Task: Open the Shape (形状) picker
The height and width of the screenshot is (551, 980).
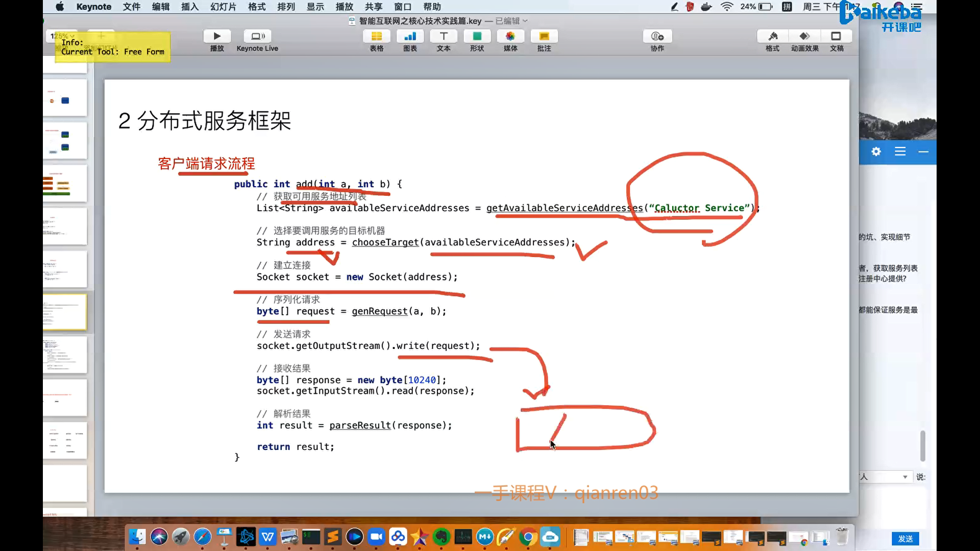Action: point(477,37)
